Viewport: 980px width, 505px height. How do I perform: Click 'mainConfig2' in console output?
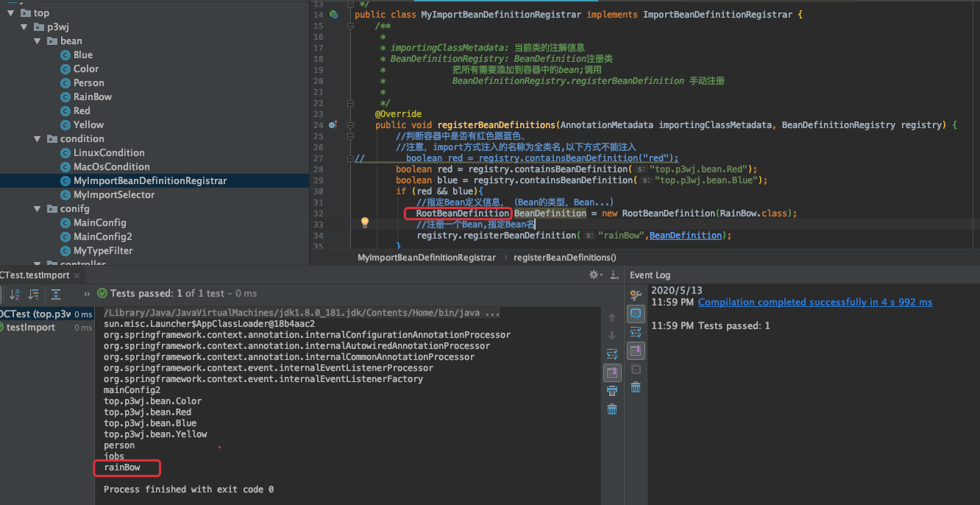pyautogui.click(x=132, y=390)
